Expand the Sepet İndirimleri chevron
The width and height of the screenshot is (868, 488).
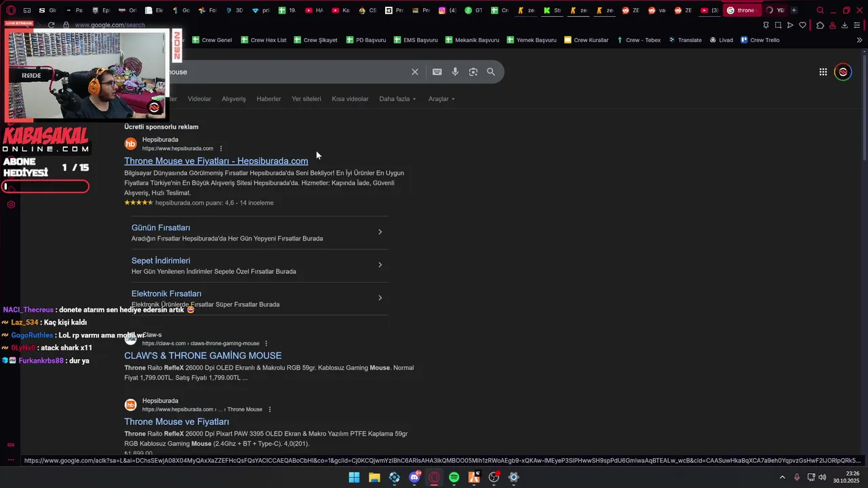pos(380,265)
